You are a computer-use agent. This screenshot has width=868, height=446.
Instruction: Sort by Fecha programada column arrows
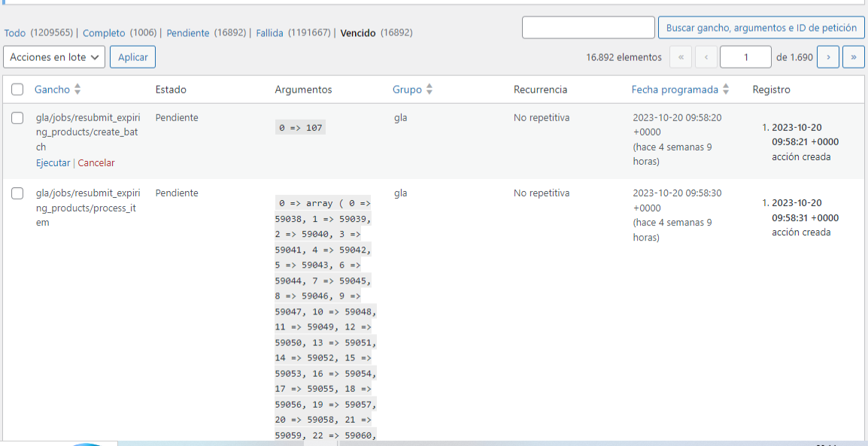click(726, 89)
